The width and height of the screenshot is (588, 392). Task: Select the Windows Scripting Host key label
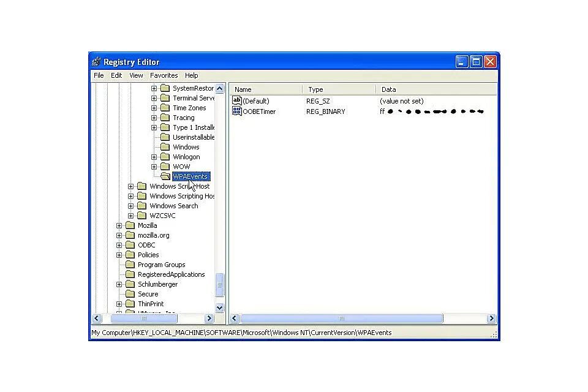coord(182,196)
